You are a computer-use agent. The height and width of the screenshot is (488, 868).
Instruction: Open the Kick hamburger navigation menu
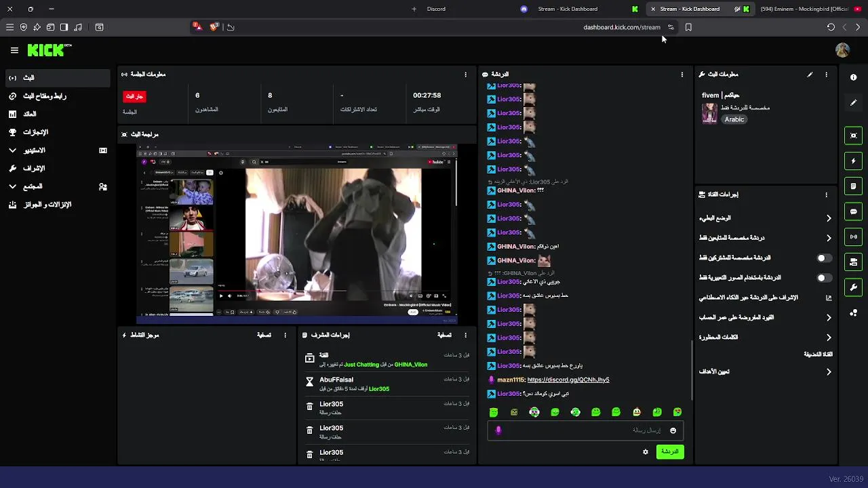coord(14,50)
